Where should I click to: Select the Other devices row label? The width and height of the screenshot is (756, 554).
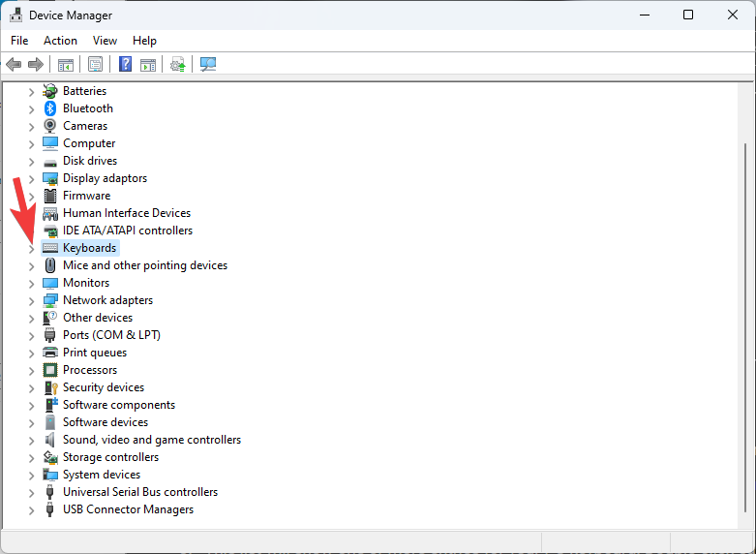(x=98, y=318)
